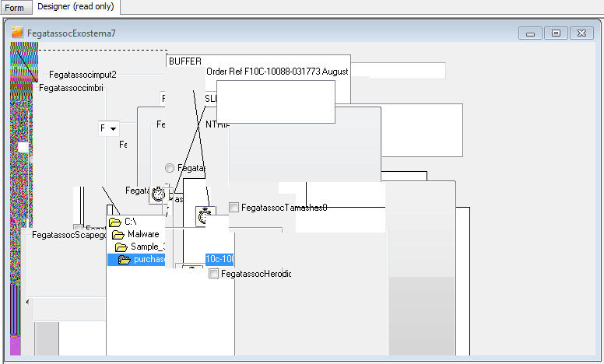Click the Sample_ folder icon
This screenshot has height=364, width=604.
click(121, 247)
